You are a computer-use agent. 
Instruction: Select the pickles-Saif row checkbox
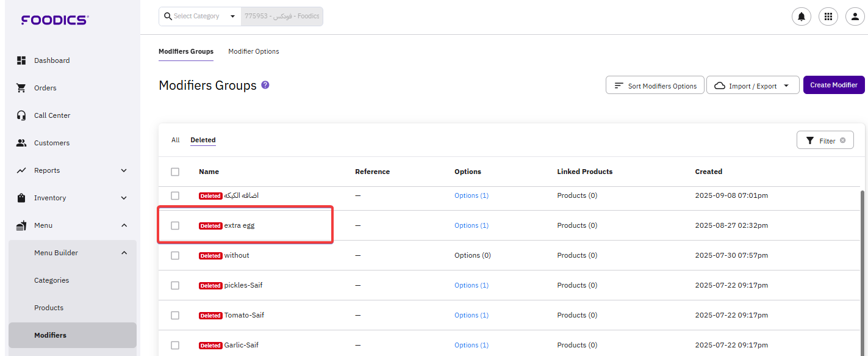(175, 285)
